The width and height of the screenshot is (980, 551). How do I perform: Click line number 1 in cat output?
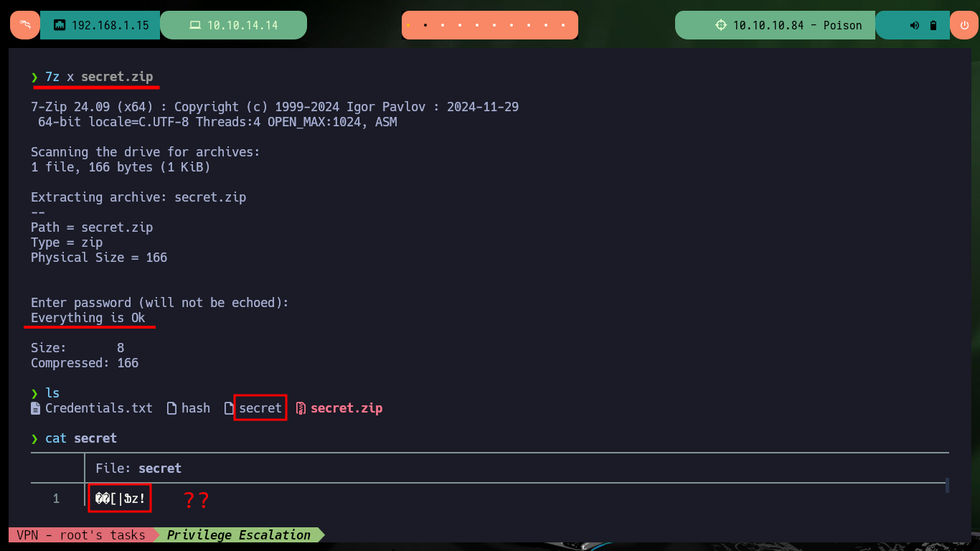(x=56, y=499)
